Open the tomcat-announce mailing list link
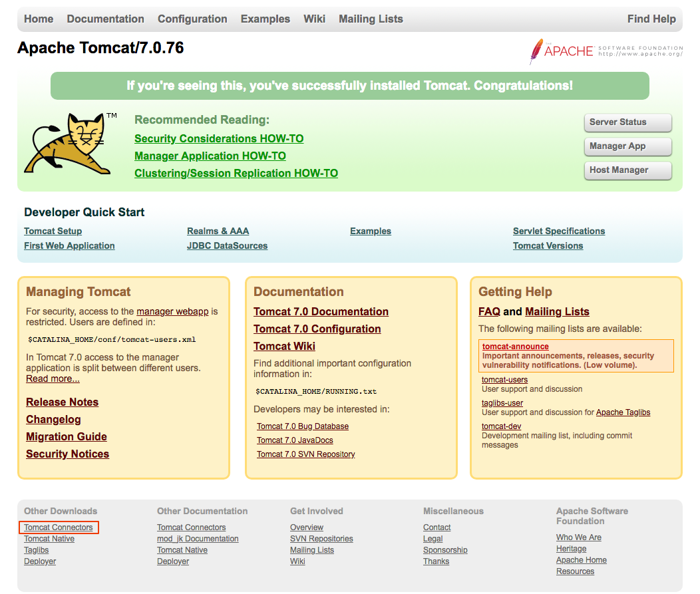 coord(515,347)
